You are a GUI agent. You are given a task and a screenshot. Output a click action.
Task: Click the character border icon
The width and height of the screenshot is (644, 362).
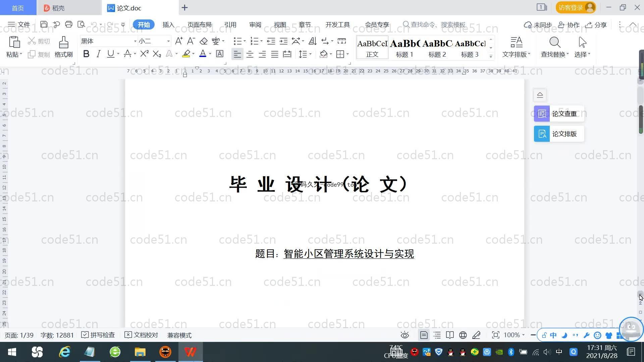pyautogui.click(x=220, y=54)
